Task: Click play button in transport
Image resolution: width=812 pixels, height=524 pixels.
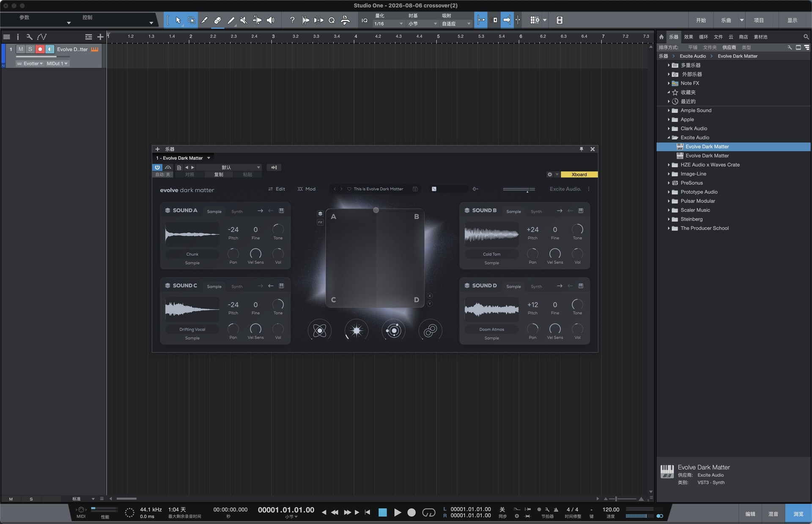Action: [398, 513]
